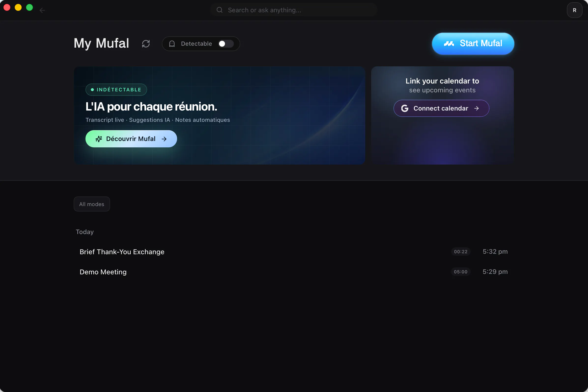This screenshot has width=588, height=392.
Task: Click the 5:32 pm timestamp
Action: [495, 252]
